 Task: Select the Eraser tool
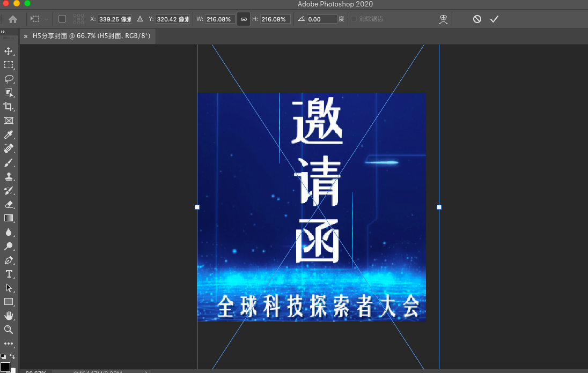pos(8,204)
